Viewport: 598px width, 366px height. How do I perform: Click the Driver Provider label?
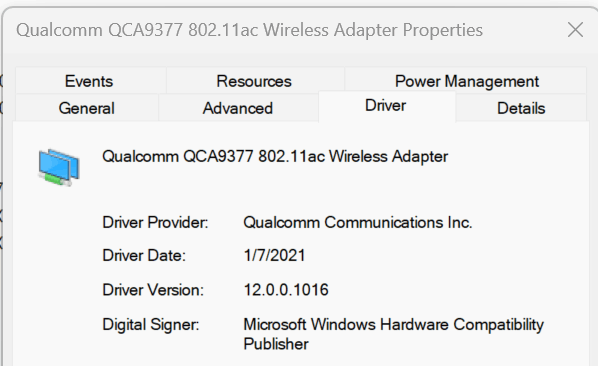[x=155, y=222]
